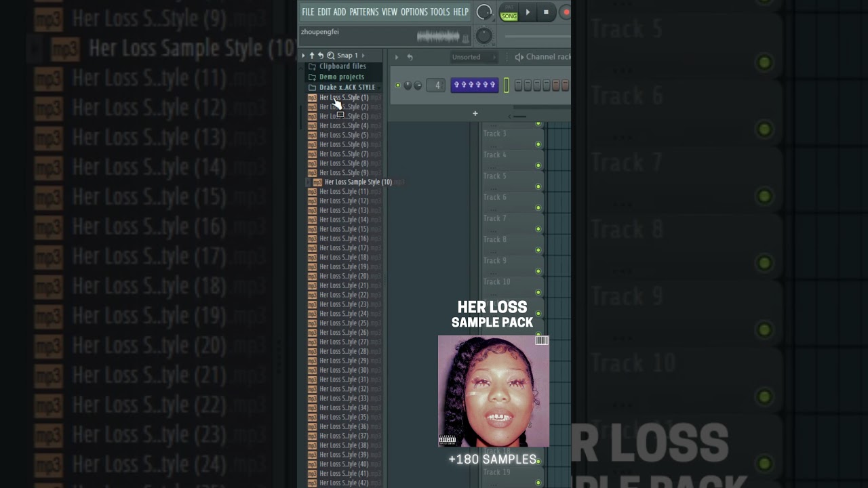868x488 pixels.
Task: Start playback with the Play button
Action: [x=528, y=12]
